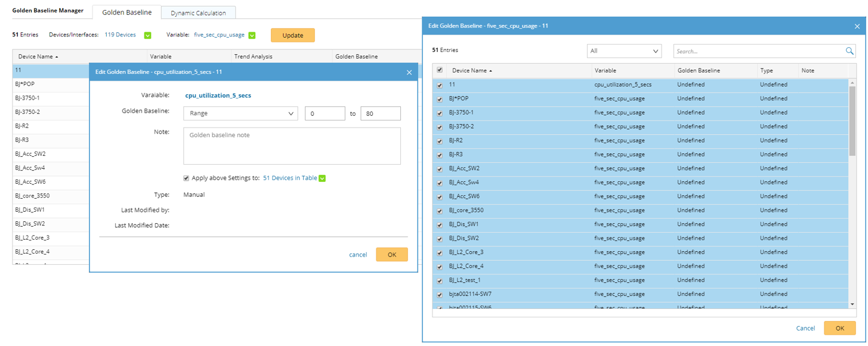868x346 pixels.
Task: Open green dropdown icon next to 119 Devices
Action: click(x=147, y=35)
